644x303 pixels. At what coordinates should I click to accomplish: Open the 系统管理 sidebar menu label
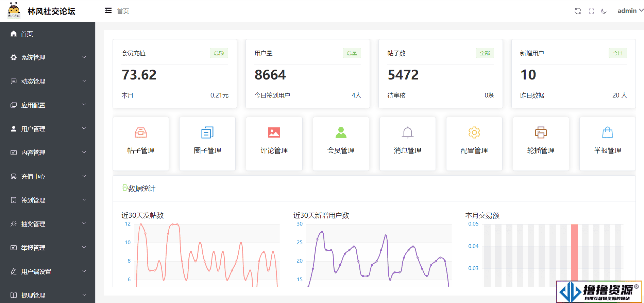[33, 57]
